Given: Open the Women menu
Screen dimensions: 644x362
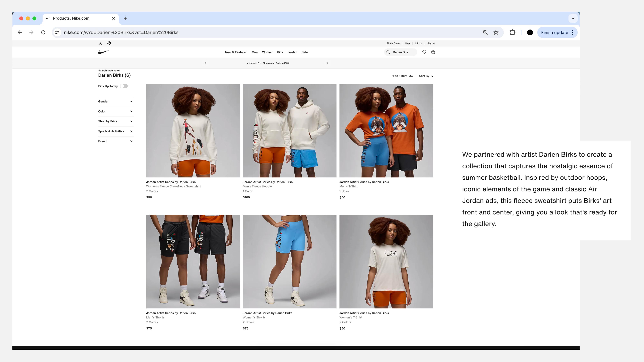Looking at the screenshot, I should (267, 52).
